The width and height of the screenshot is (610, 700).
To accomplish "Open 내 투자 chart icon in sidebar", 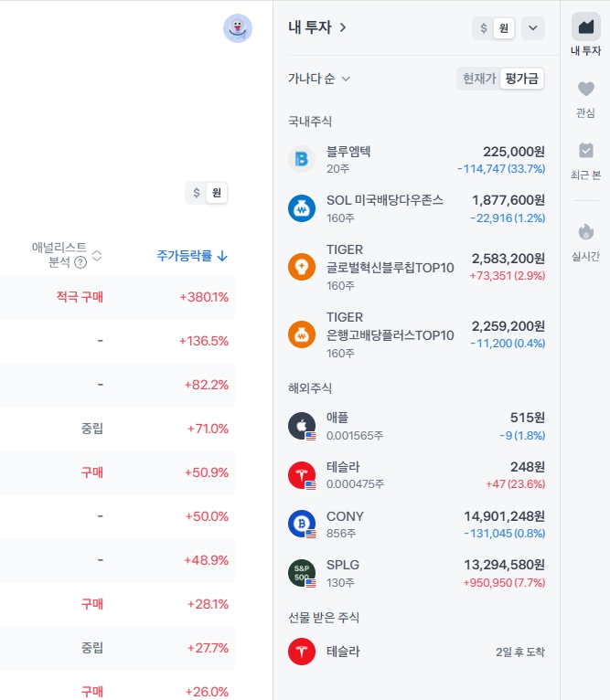I will 586,27.
